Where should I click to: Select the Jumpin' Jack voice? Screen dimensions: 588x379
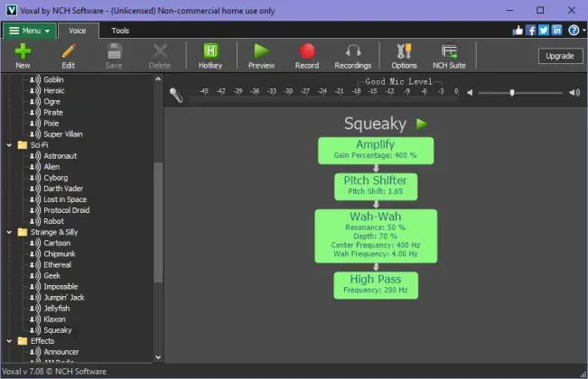click(64, 298)
